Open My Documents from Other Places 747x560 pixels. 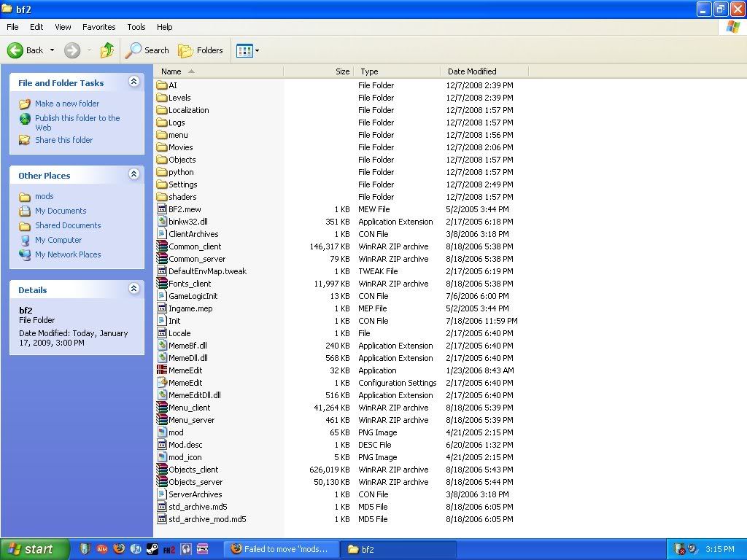[x=61, y=211]
